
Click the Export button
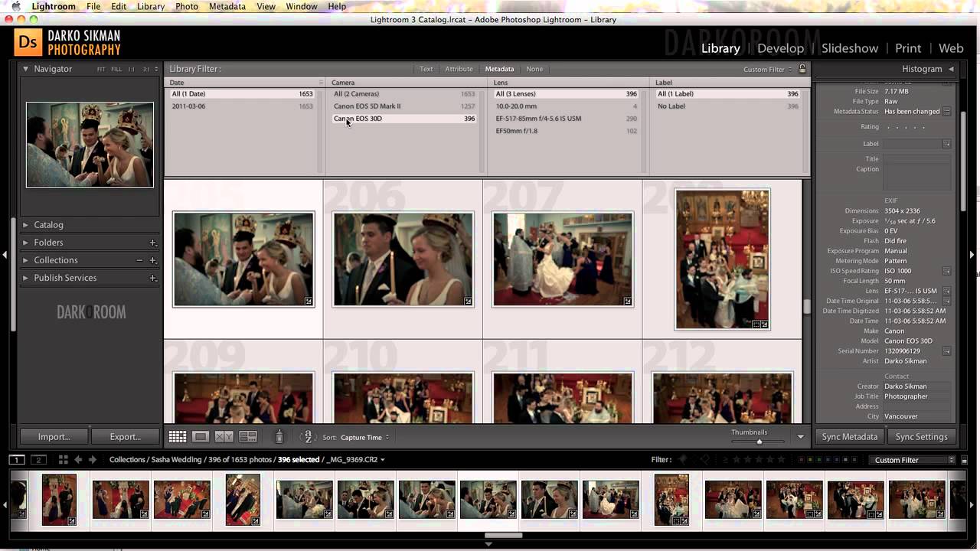click(125, 437)
